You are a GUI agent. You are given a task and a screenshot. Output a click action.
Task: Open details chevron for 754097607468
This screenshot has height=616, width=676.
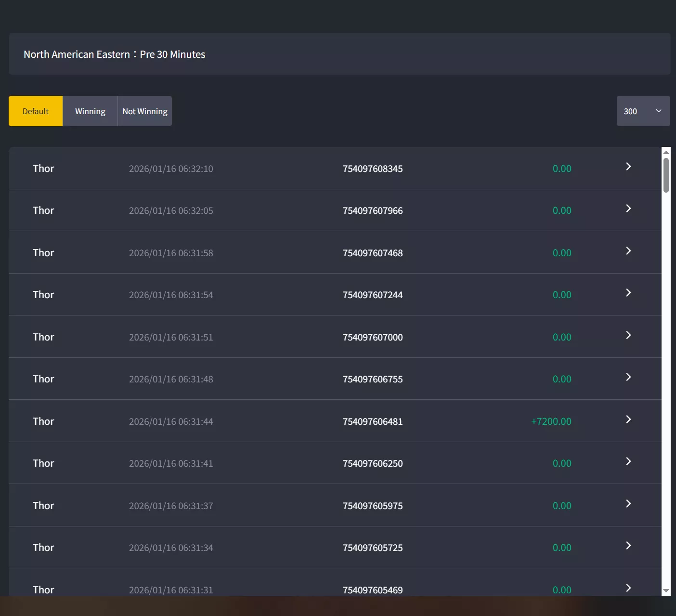(x=628, y=251)
